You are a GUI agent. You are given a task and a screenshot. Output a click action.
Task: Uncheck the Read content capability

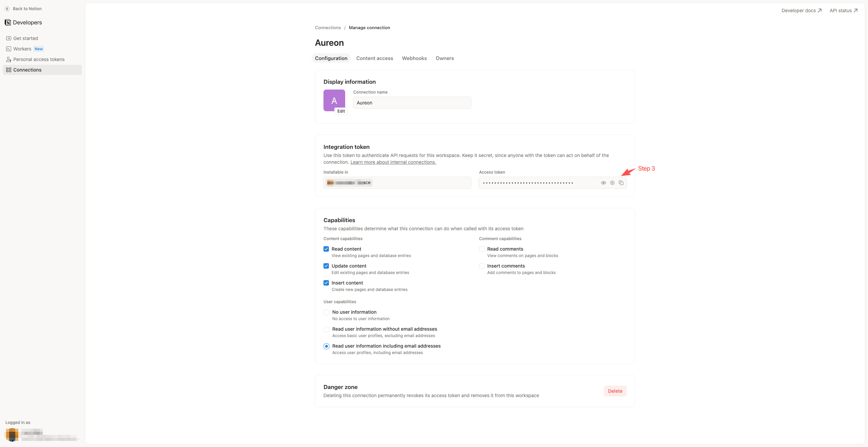(326, 249)
